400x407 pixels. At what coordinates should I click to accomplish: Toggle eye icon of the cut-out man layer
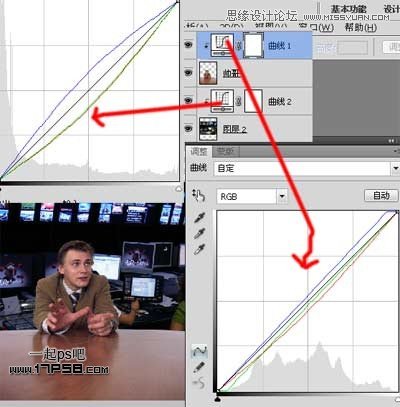pyautogui.click(x=189, y=72)
